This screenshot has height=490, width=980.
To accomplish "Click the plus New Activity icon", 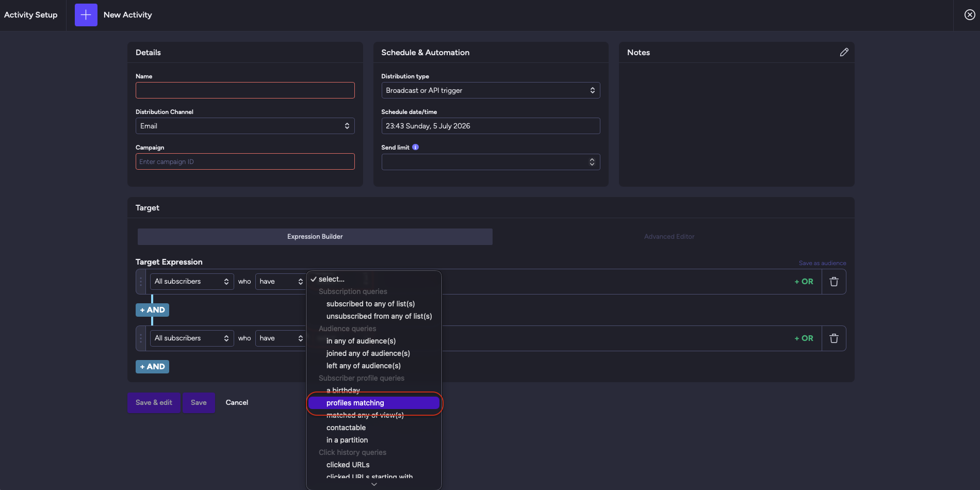I will coord(86,15).
